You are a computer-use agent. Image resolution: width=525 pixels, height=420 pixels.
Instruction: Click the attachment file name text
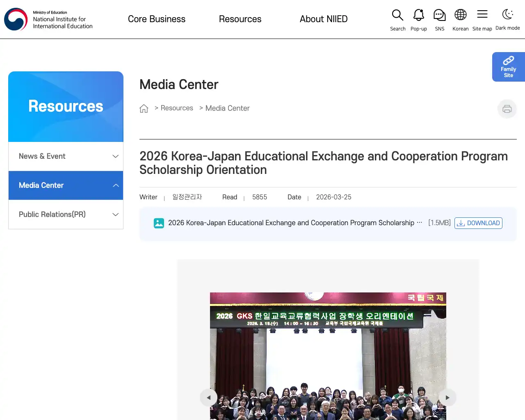(295, 223)
